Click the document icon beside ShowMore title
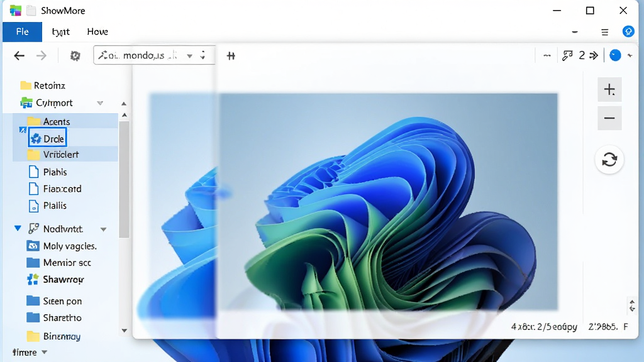The image size is (644, 362). 31,11
